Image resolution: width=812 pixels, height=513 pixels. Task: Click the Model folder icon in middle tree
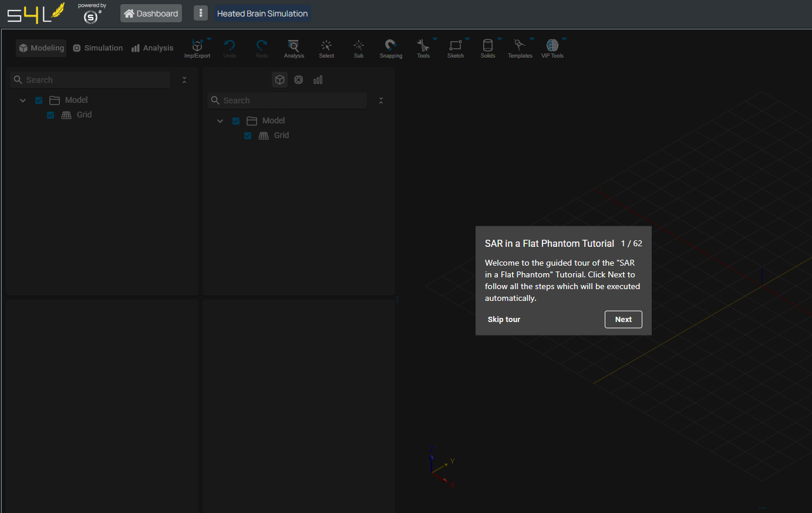[252, 121]
